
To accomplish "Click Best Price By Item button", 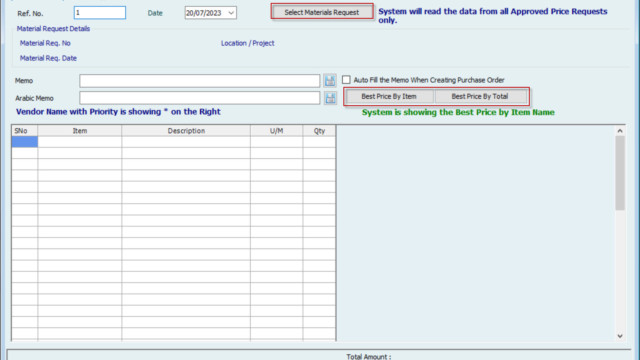I will point(389,96).
